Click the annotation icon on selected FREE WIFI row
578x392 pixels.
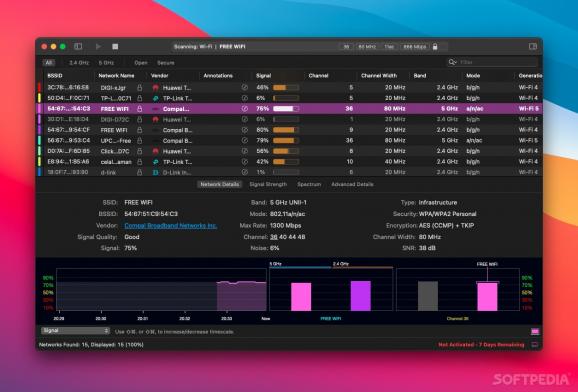coord(245,109)
